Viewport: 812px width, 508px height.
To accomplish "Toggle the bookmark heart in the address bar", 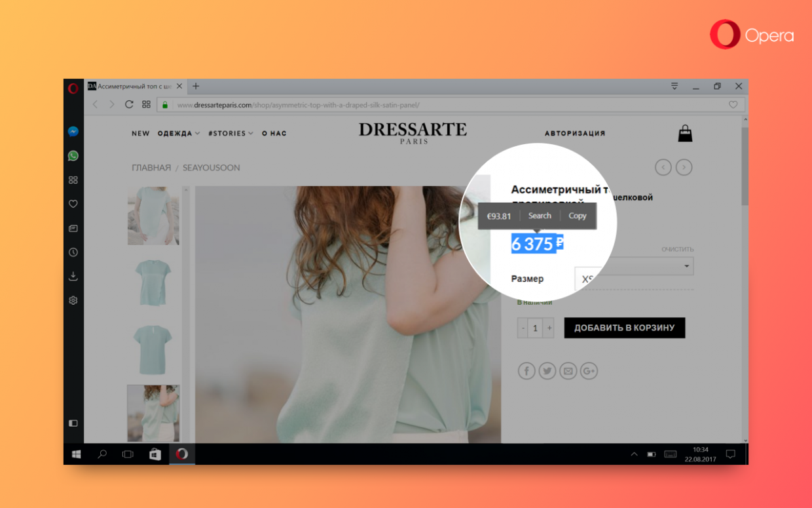I will click(x=733, y=104).
